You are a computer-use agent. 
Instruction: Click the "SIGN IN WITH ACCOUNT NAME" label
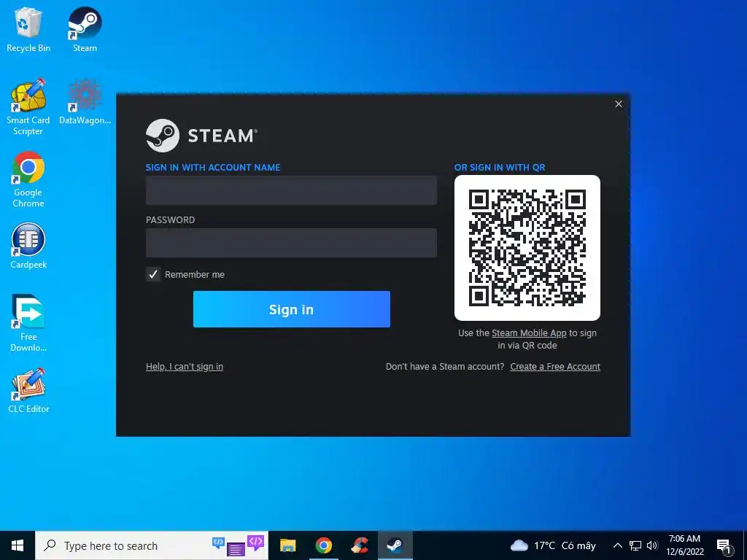[x=213, y=167]
